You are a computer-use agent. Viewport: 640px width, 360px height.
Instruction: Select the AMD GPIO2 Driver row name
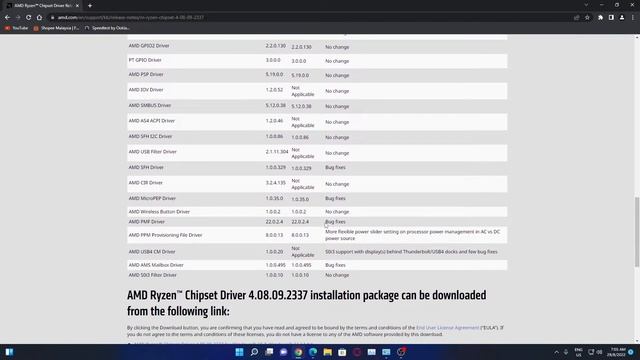click(149, 46)
